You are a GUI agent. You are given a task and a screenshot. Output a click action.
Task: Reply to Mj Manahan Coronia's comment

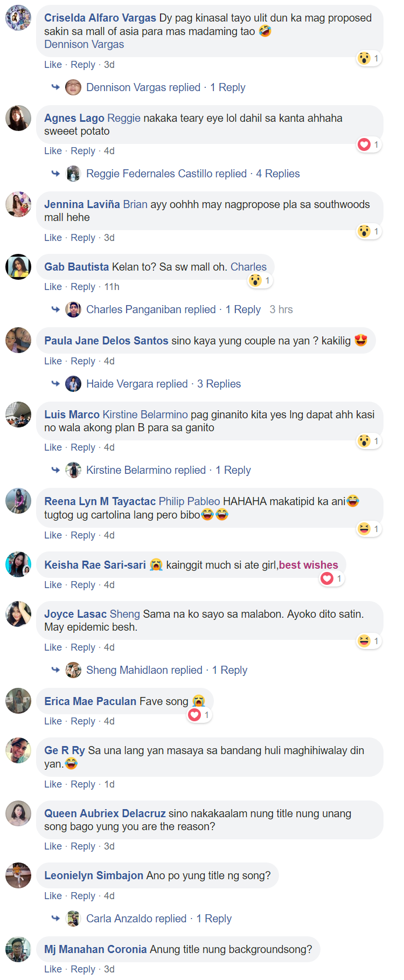pyautogui.click(x=83, y=969)
